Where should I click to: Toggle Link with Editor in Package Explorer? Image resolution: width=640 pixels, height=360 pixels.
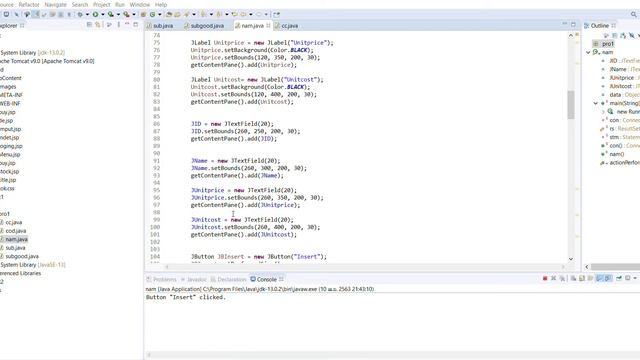coord(98,25)
